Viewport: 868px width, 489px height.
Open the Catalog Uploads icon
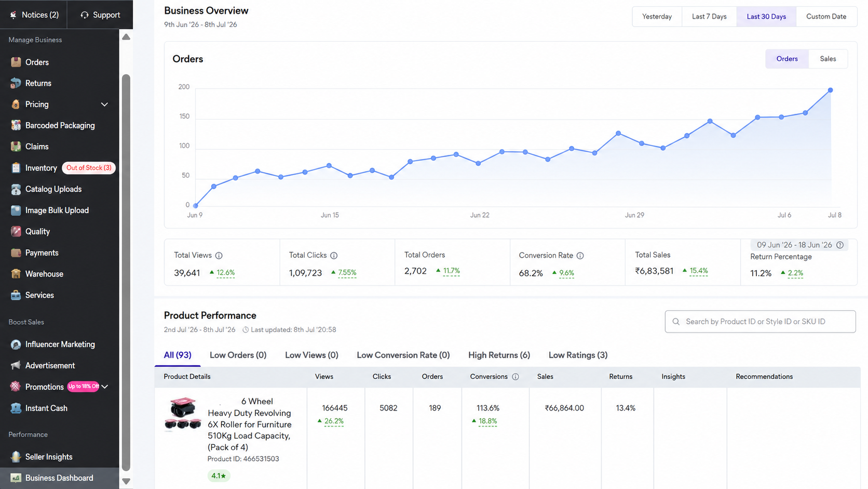click(x=16, y=189)
